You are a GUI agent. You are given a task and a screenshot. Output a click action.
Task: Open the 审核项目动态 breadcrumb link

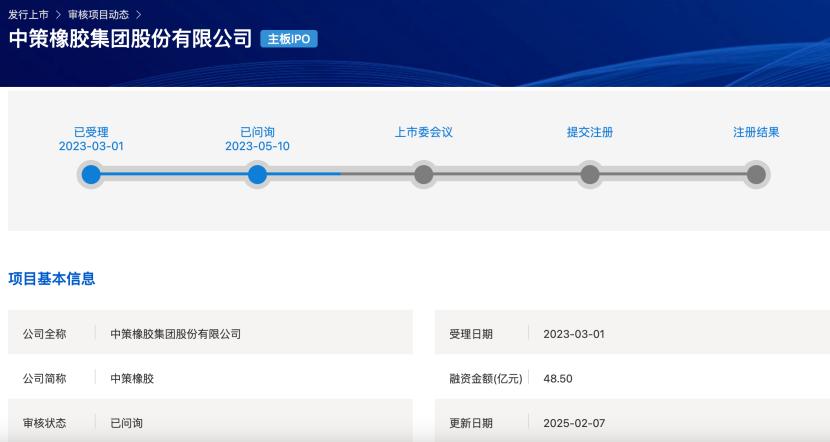click(x=98, y=15)
